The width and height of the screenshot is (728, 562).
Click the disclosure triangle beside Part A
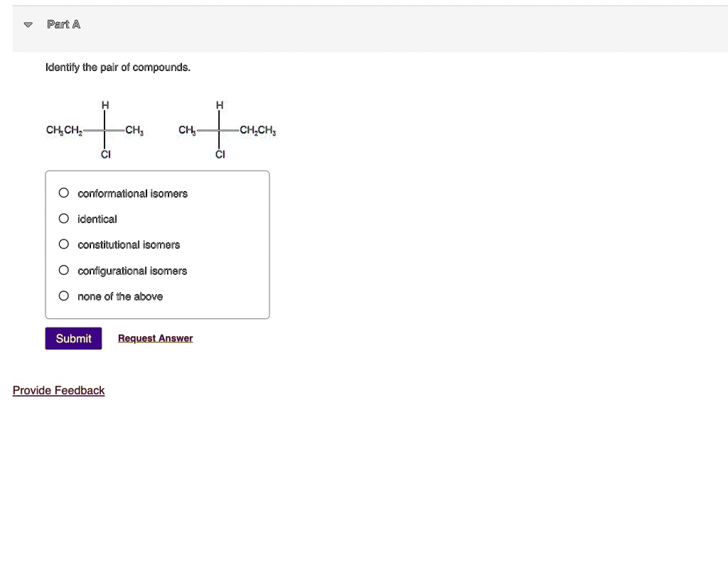click(27, 23)
